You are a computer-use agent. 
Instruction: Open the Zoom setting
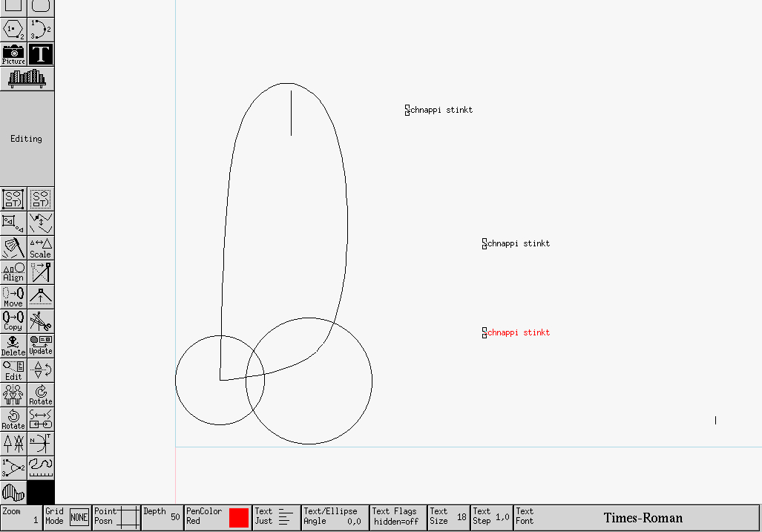point(22,518)
